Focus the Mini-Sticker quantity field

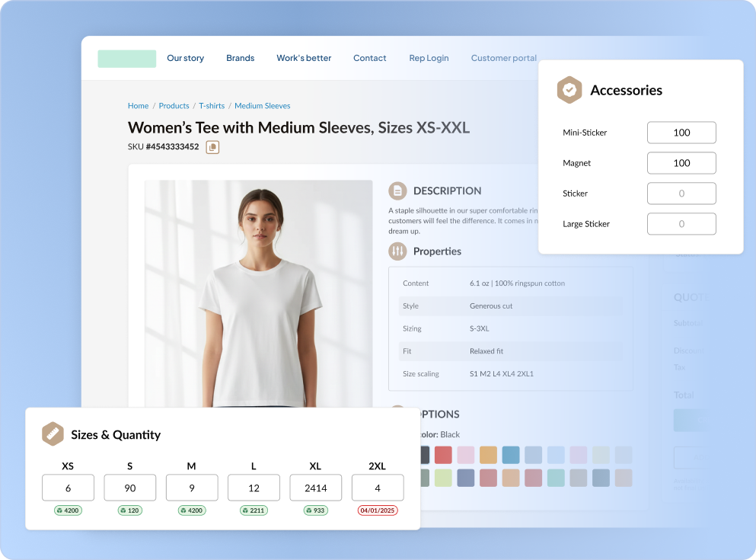tap(681, 133)
